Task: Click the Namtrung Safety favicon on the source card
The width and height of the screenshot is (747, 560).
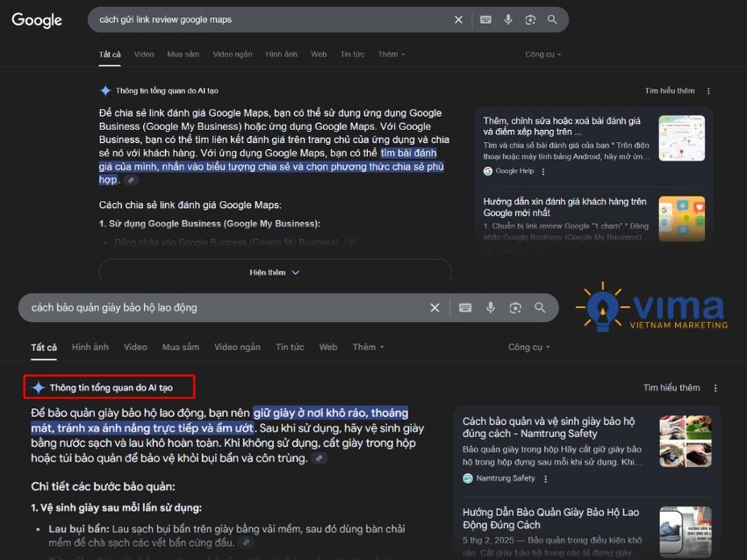Action: [x=468, y=478]
